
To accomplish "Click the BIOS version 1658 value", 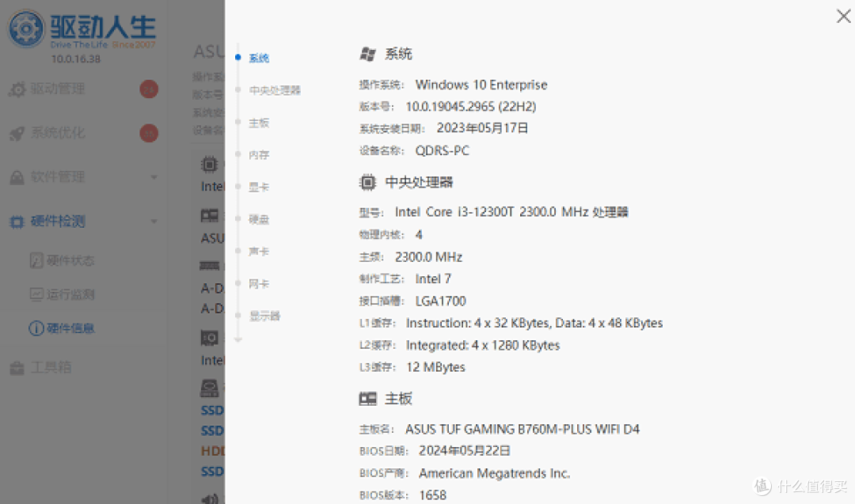I will click(x=433, y=495).
